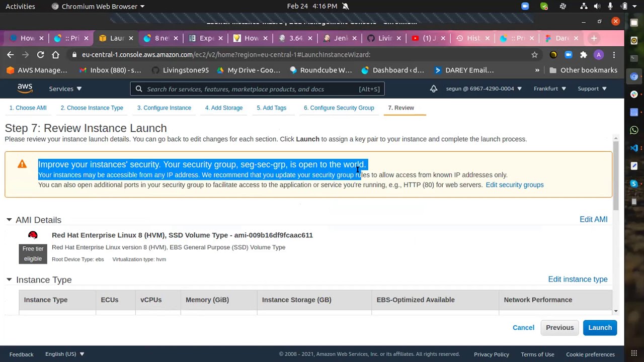Image resolution: width=644 pixels, height=362 pixels.
Task: Open the English (US) language selector
Action: [65, 354]
